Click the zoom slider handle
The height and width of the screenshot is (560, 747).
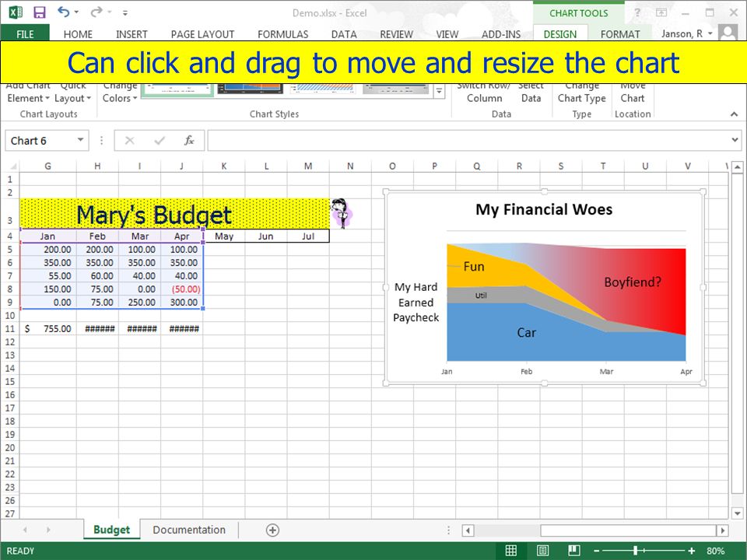point(636,551)
